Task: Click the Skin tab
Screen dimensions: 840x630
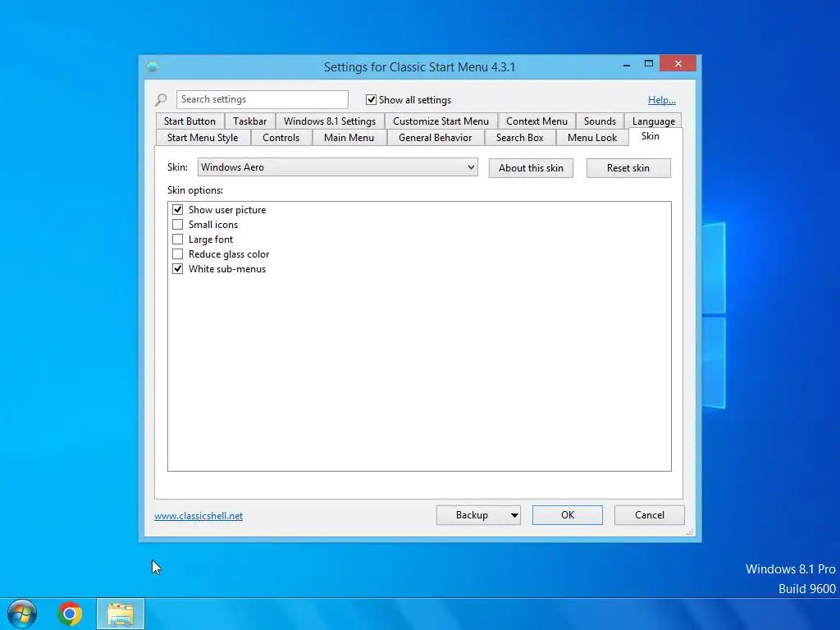Action: pyautogui.click(x=651, y=136)
